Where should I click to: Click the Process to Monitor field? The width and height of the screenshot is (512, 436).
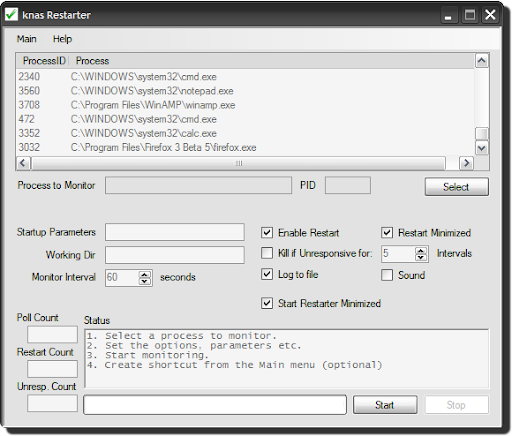(198, 185)
